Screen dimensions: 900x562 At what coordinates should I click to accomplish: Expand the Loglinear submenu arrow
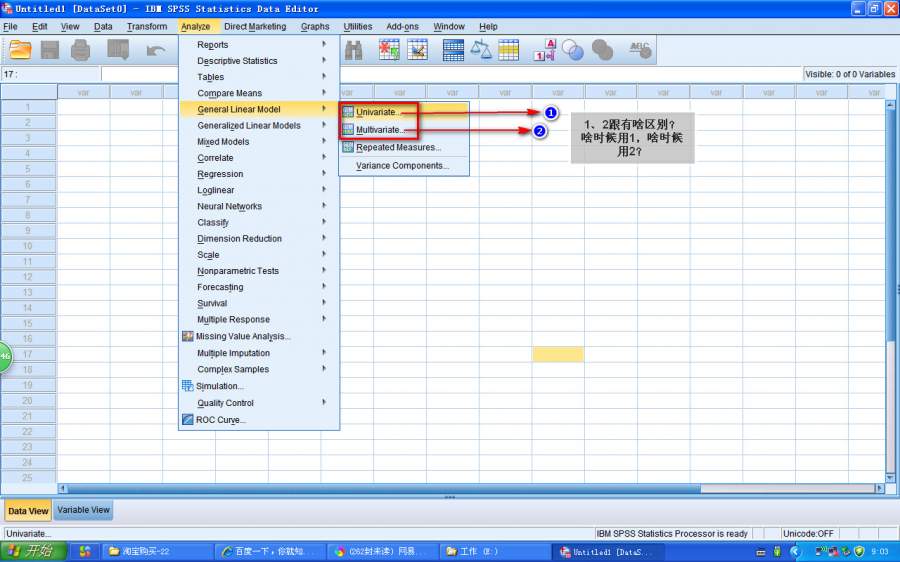click(324, 189)
